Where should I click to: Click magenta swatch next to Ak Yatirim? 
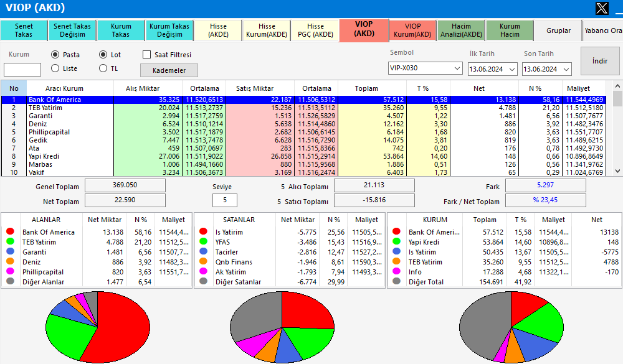click(x=204, y=271)
